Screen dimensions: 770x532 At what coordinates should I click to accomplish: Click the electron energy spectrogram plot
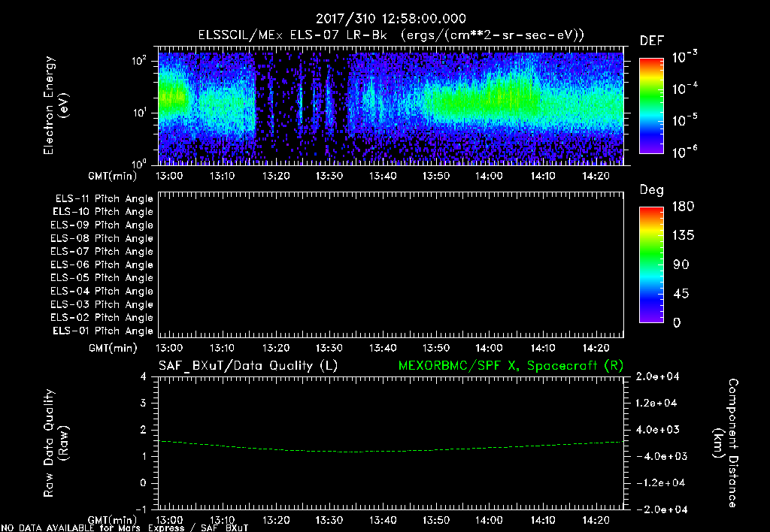pos(391,106)
